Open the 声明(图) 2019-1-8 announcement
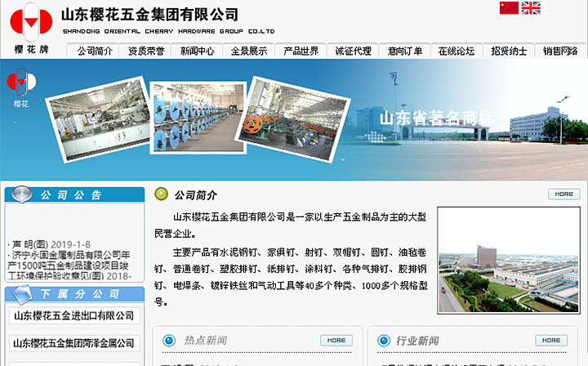 click(x=51, y=244)
